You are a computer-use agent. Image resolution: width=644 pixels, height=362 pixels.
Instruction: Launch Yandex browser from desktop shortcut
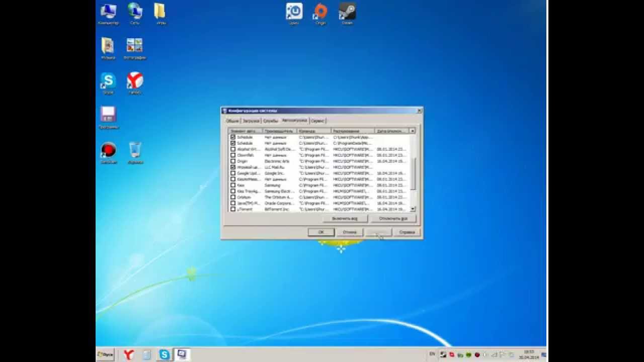point(135,83)
